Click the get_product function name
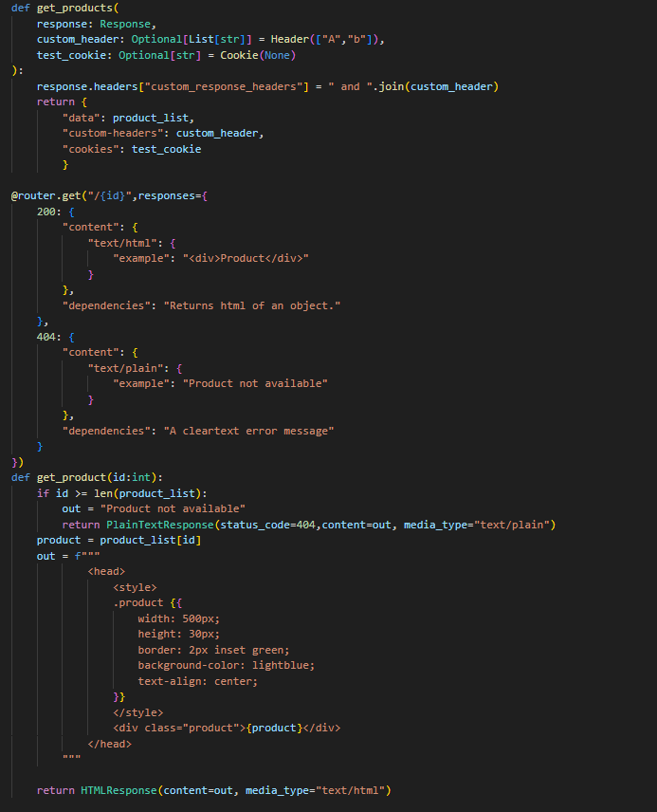This screenshot has height=812, width=657. pos(71,477)
